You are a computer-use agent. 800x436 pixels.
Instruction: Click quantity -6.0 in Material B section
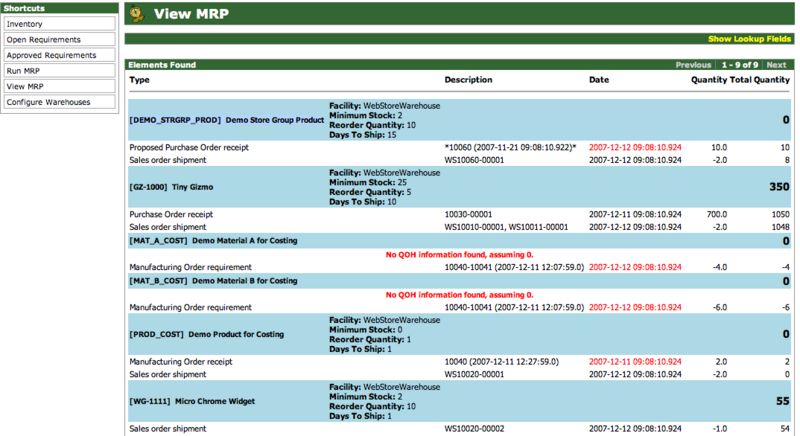pos(719,307)
